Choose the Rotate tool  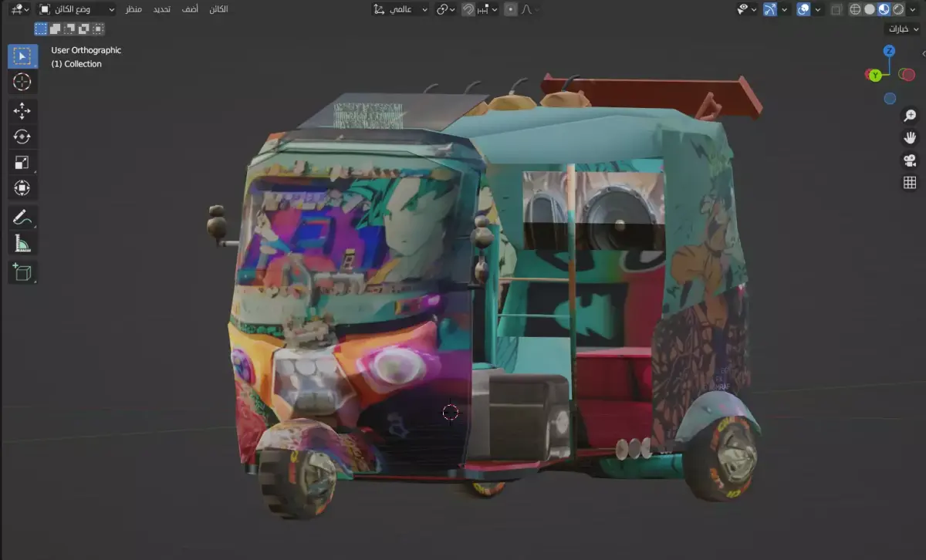point(22,137)
